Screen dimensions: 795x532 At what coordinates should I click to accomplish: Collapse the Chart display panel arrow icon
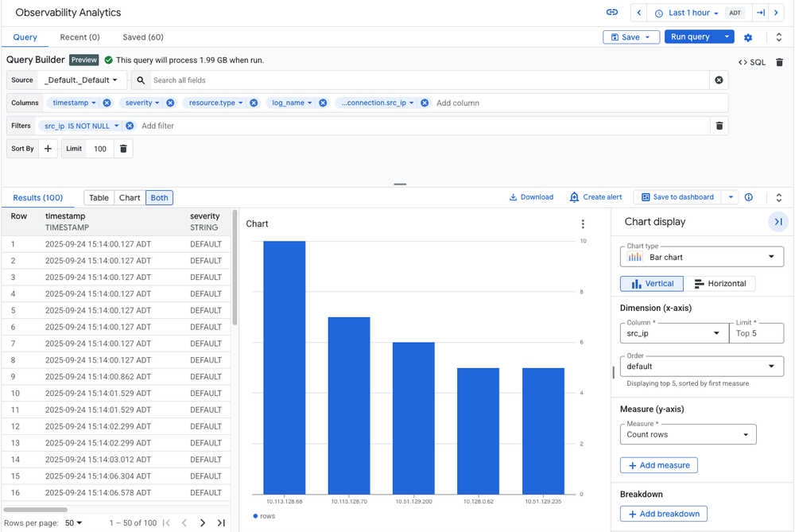click(x=779, y=222)
